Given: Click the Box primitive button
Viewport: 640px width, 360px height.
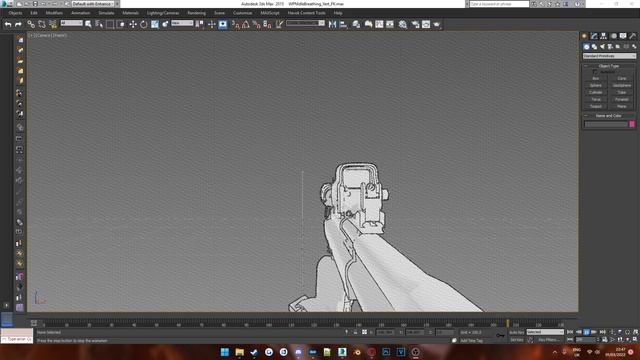Looking at the screenshot, I should click(596, 78).
